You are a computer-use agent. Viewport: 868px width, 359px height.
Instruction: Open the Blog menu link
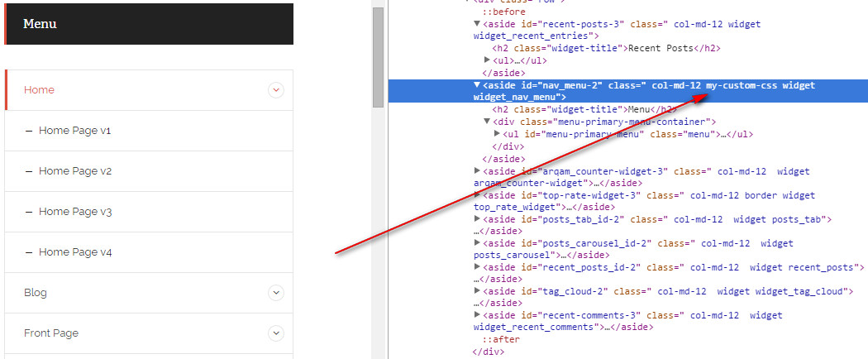pos(36,293)
